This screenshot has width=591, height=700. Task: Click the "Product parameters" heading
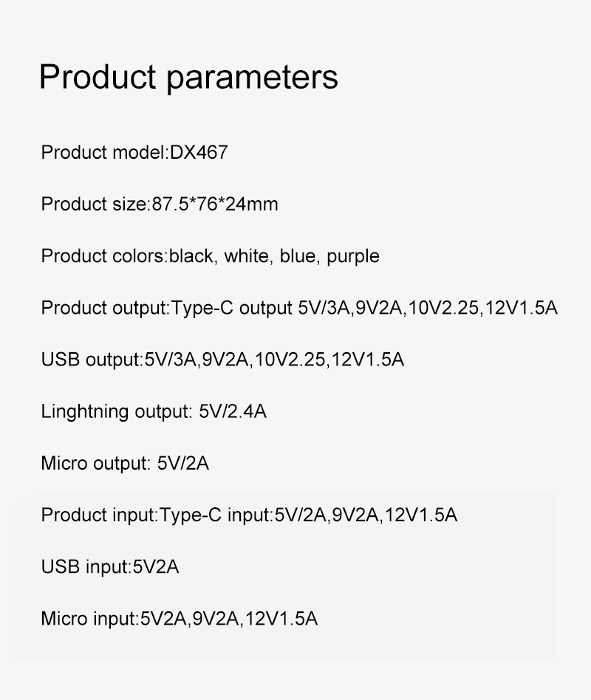coord(188,77)
